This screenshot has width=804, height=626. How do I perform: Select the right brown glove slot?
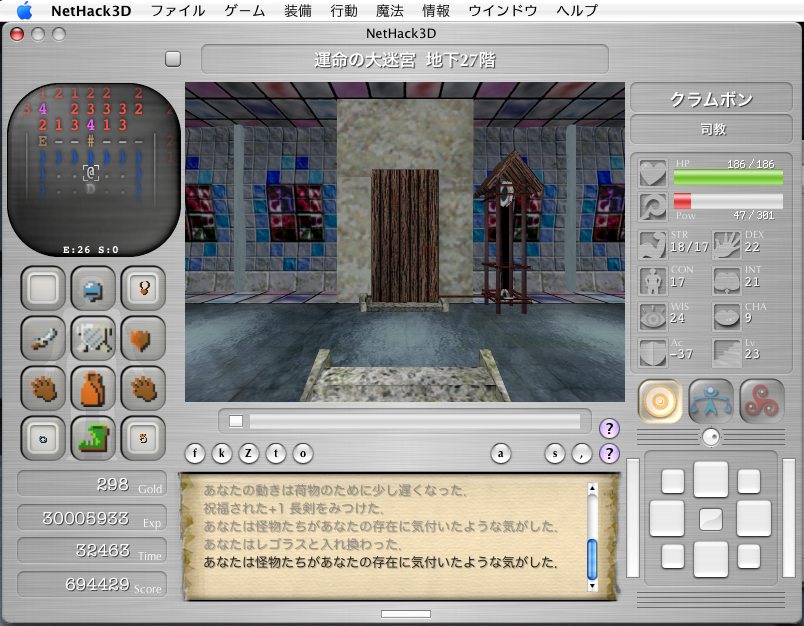click(143, 388)
